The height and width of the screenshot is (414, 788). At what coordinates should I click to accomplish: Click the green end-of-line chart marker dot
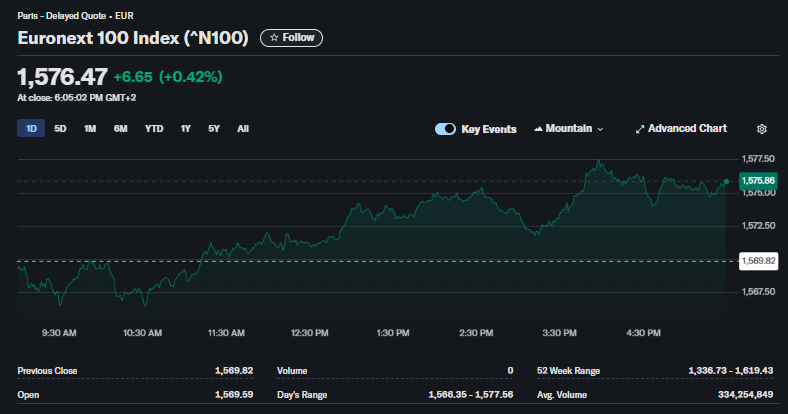726,181
